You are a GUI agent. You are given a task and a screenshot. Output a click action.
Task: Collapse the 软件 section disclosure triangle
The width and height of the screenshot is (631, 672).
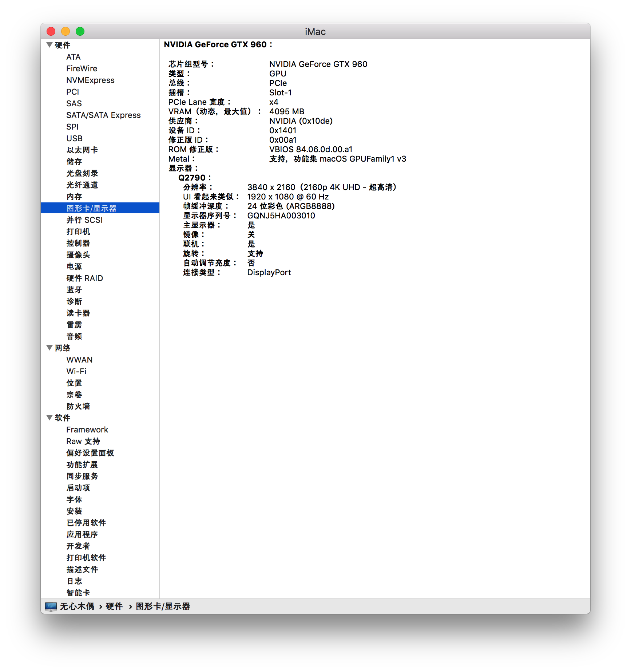(49, 418)
